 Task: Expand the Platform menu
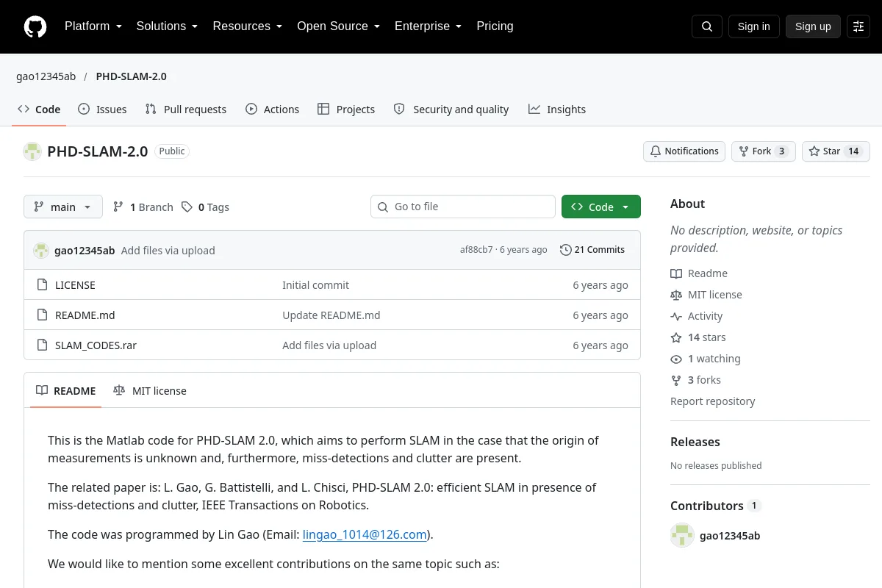tap(93, 26)
